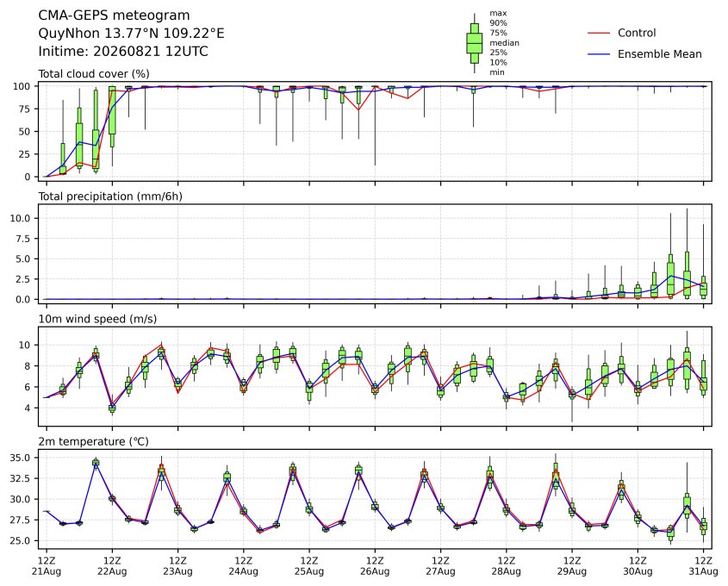Click the 12Z 27Aug x-axis label
This screenshot has height=586, width=728.
(440, 566)
